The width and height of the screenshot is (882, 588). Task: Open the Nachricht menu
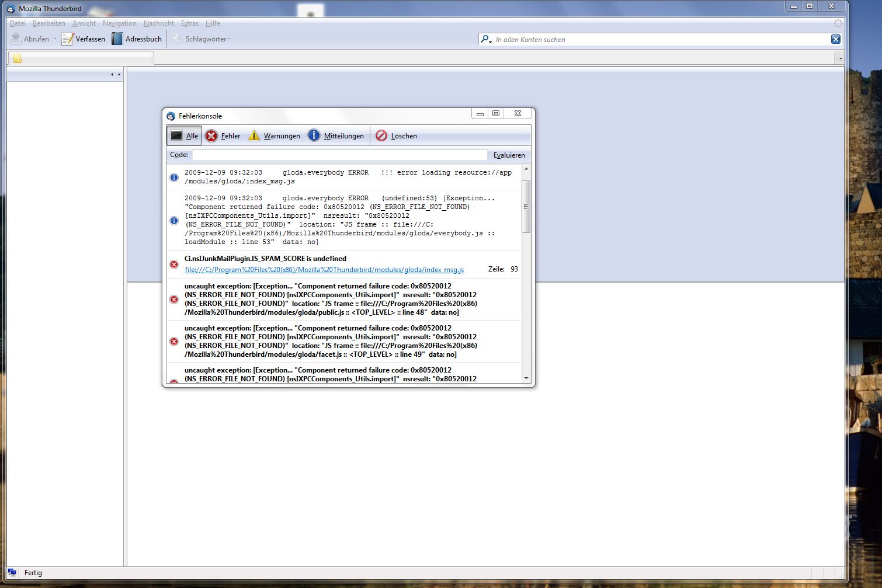pyautogui.click(x=159, y=23)
